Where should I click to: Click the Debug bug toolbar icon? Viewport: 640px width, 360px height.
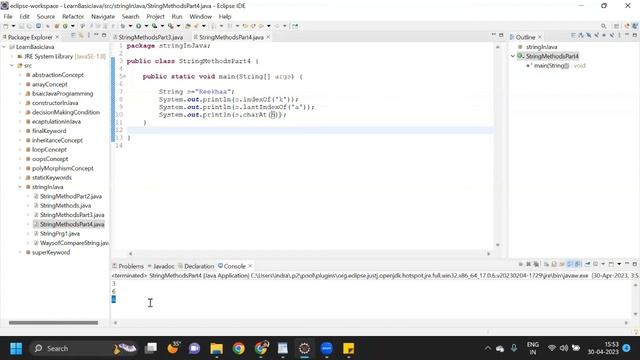[x=122, y=26]
